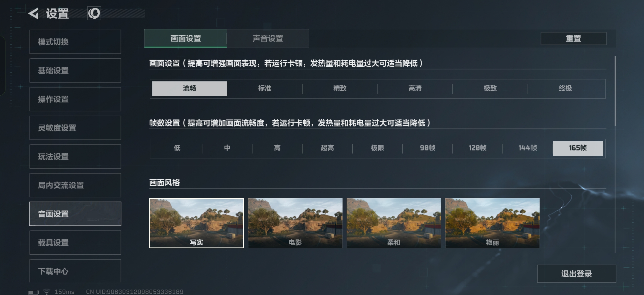Choose 高清 graphics quality option
The image size is (644, 295).
[415, 88]
